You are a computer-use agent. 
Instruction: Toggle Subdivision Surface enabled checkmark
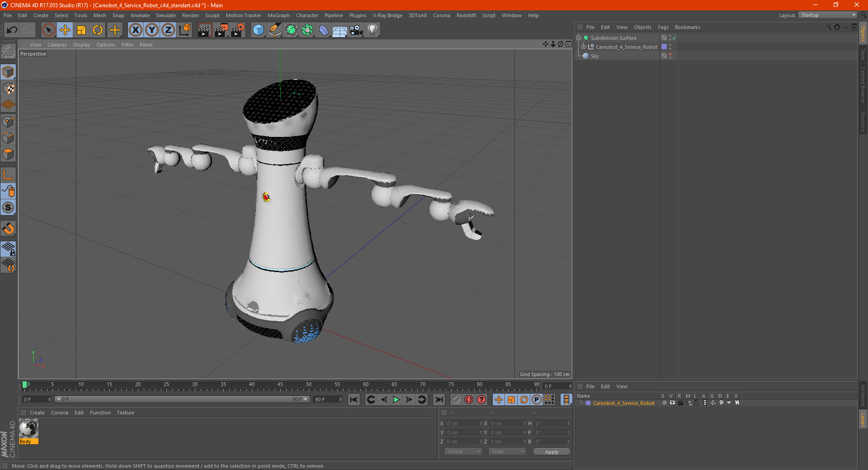(674, 38)
